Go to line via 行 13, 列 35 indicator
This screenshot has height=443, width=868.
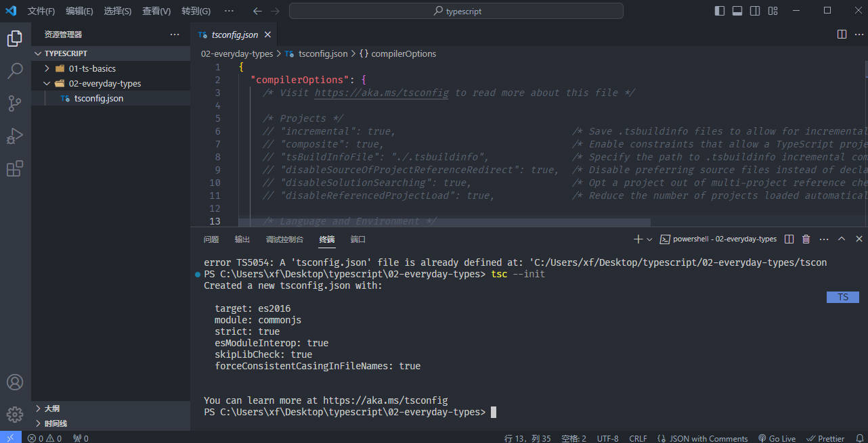tap(527, 438)
